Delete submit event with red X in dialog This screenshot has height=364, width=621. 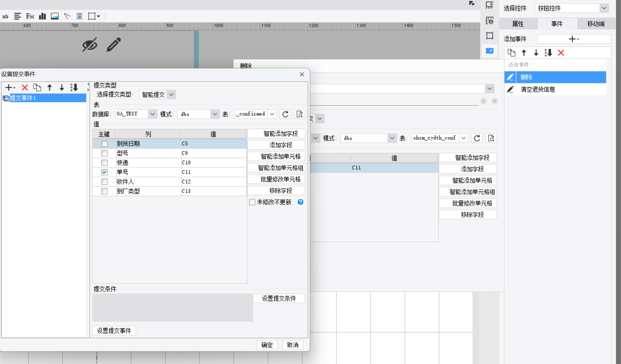[x=25, y=87]
